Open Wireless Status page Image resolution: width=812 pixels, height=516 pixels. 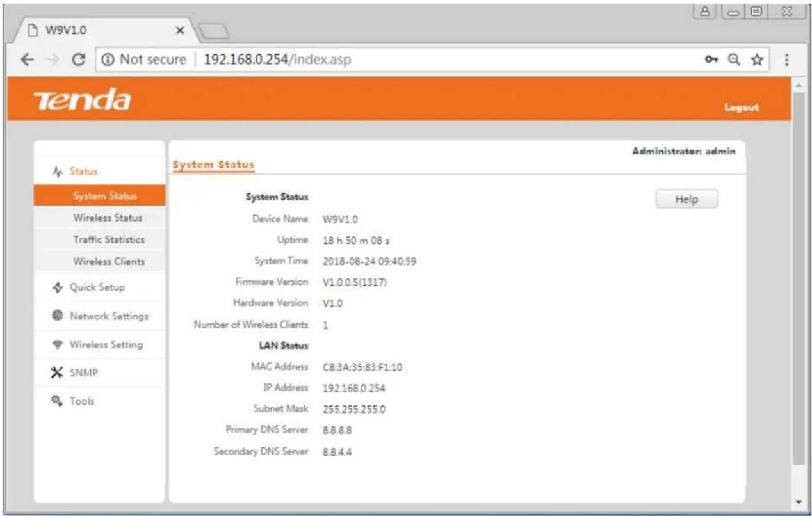coord(99,218)
